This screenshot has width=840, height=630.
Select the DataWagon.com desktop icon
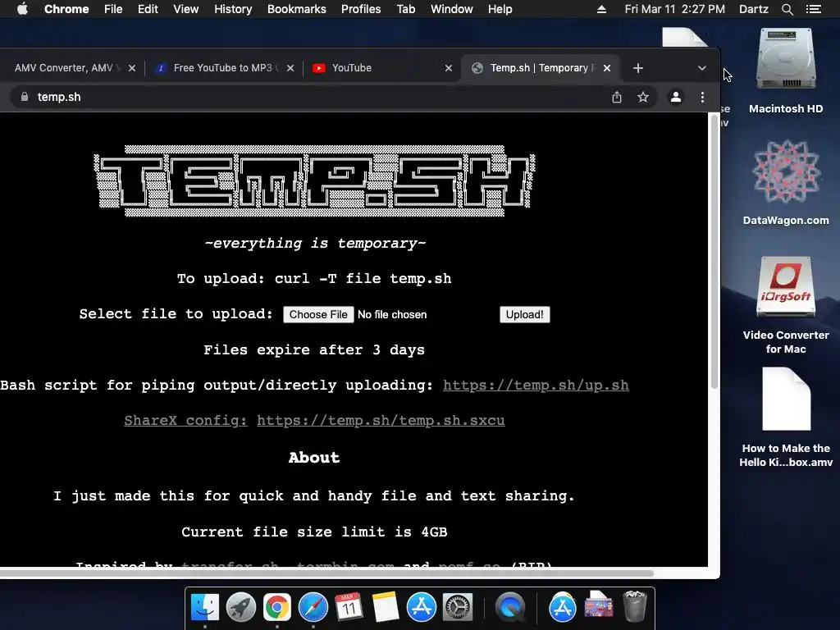coord(786,182)
